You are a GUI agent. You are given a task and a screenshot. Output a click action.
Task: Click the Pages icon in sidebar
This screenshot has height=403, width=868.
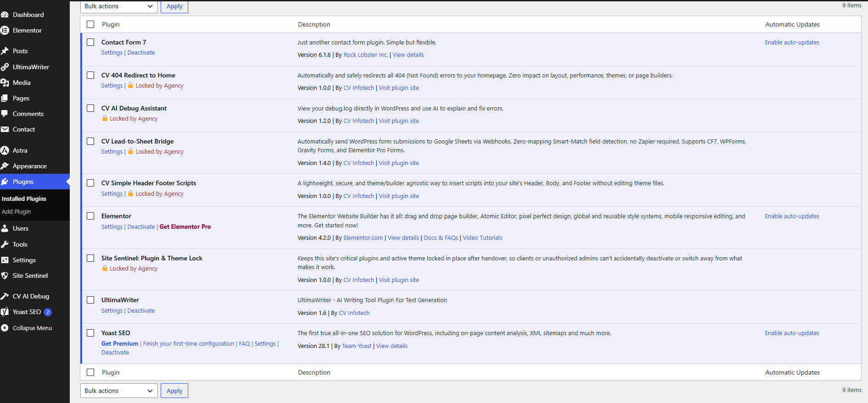5,98
